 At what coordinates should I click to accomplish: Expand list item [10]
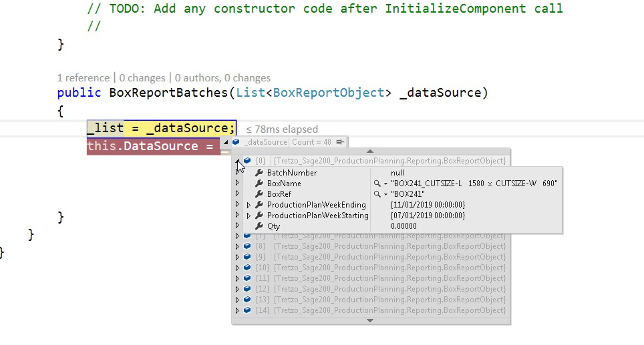pyautogui.click(x=237, y=268)
